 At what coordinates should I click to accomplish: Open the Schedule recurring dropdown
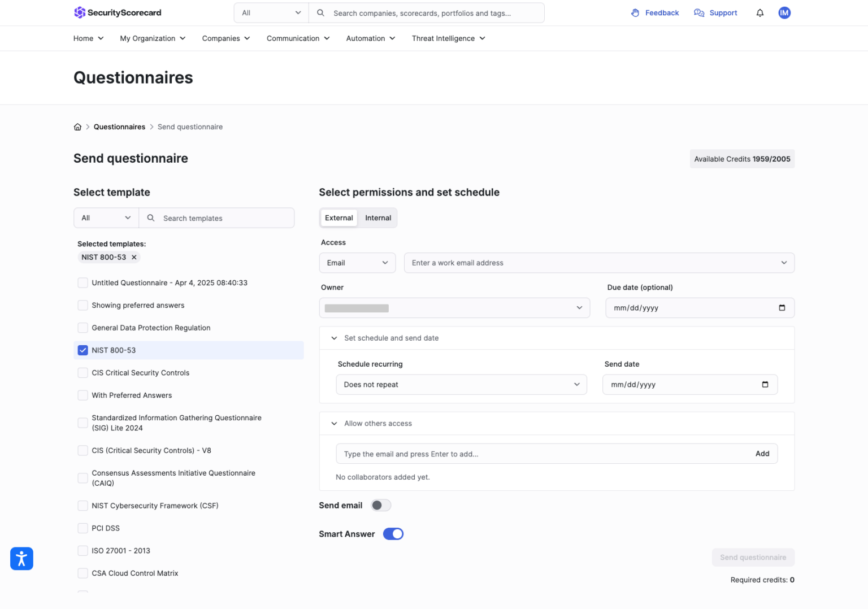[461, 384]
